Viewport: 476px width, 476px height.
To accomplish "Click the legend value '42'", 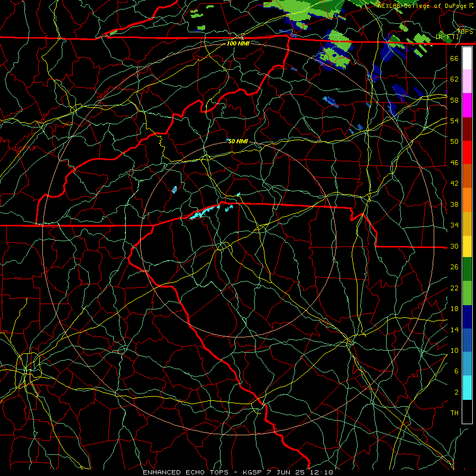I will 454,184.
